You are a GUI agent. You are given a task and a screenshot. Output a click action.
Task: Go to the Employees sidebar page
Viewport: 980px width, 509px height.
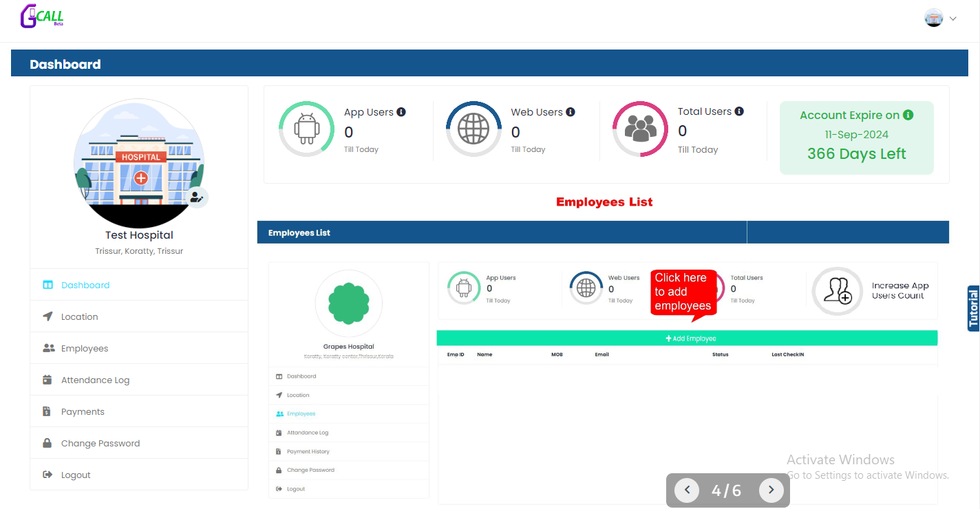click(x=139, y=348)
